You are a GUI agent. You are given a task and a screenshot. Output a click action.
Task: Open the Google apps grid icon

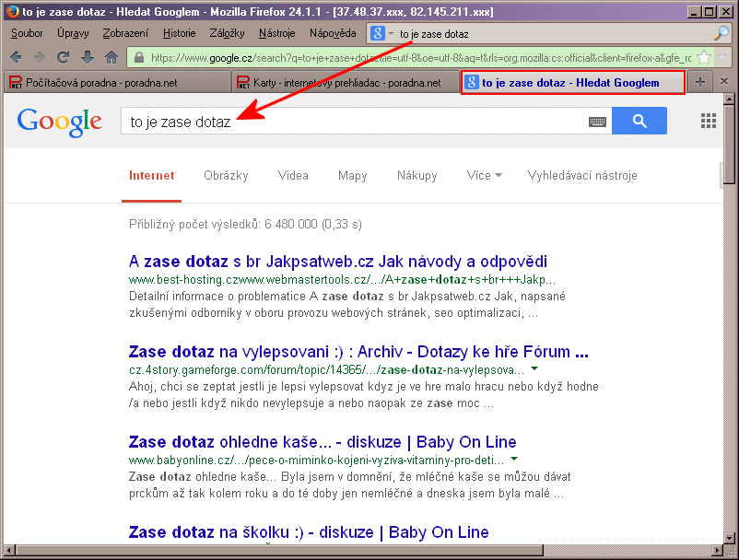pyautogui.click(x=709, y=121)
